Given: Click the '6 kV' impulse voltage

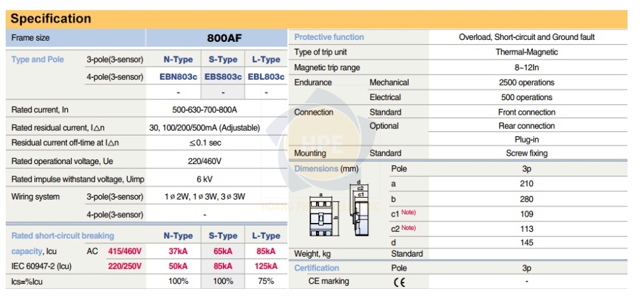Looking at the screenshot, I should click(204, 179).
